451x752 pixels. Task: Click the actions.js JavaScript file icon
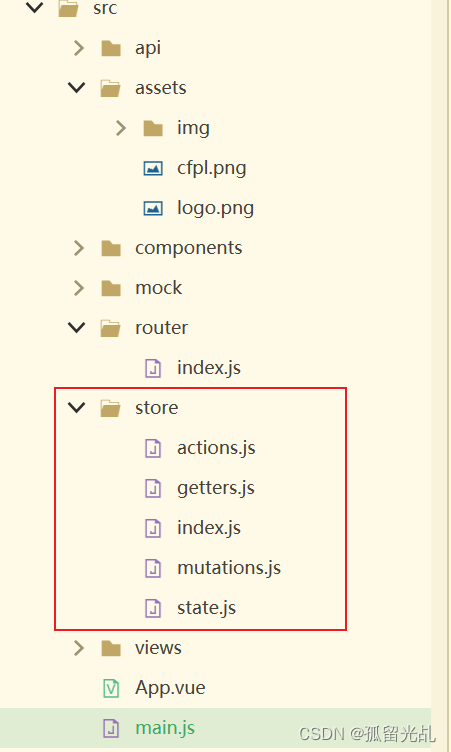coord(153,448)
